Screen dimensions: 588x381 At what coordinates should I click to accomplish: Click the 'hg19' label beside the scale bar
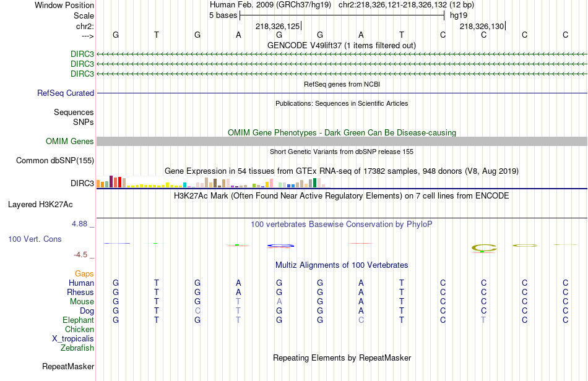click(459, 15)
